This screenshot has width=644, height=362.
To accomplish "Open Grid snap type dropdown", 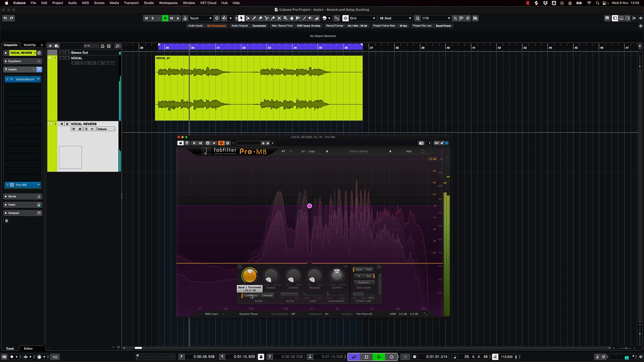I will [x=363, y=18].
